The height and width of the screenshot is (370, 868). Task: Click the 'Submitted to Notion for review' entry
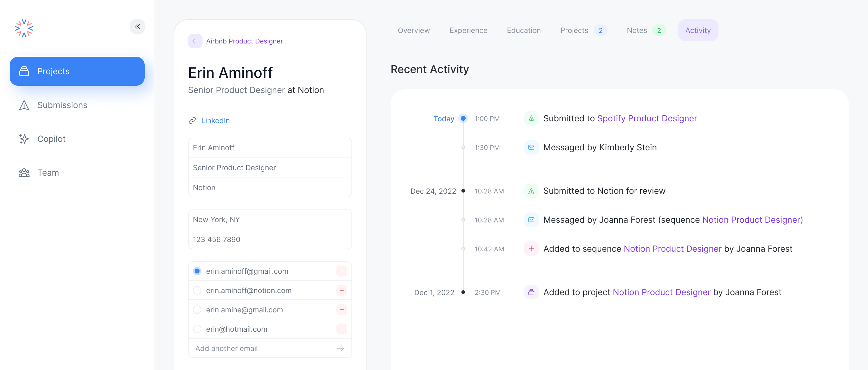604,191
